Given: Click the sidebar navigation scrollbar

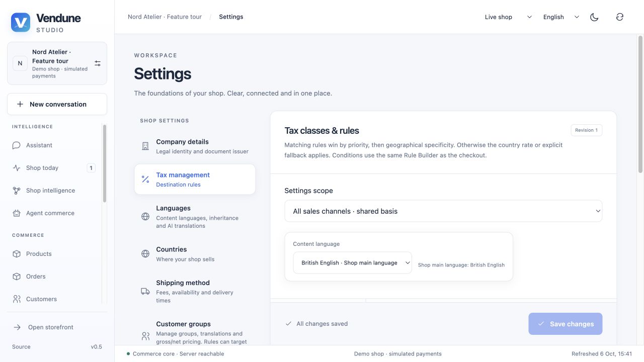Looking at the screenshot, I should pyautogui.click(x=105, y=163).
